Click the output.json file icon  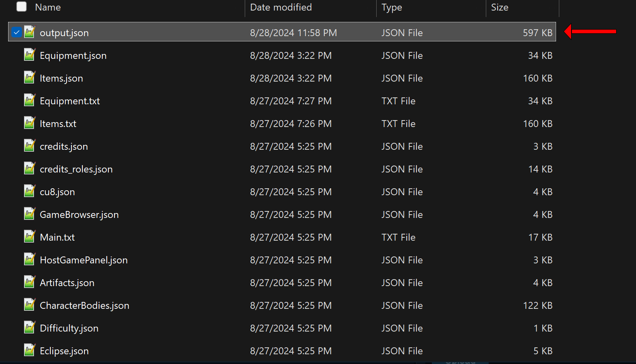click(30, 32)
